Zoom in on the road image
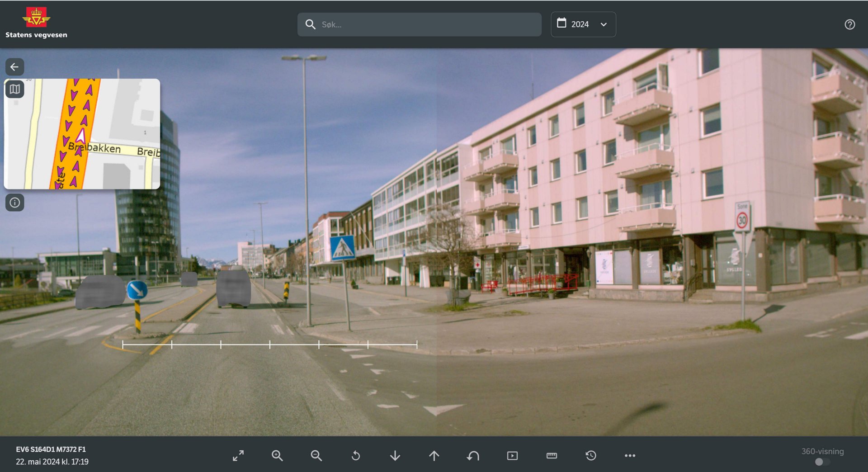This screenshot has width=868, height=472. tap(278, 456)
